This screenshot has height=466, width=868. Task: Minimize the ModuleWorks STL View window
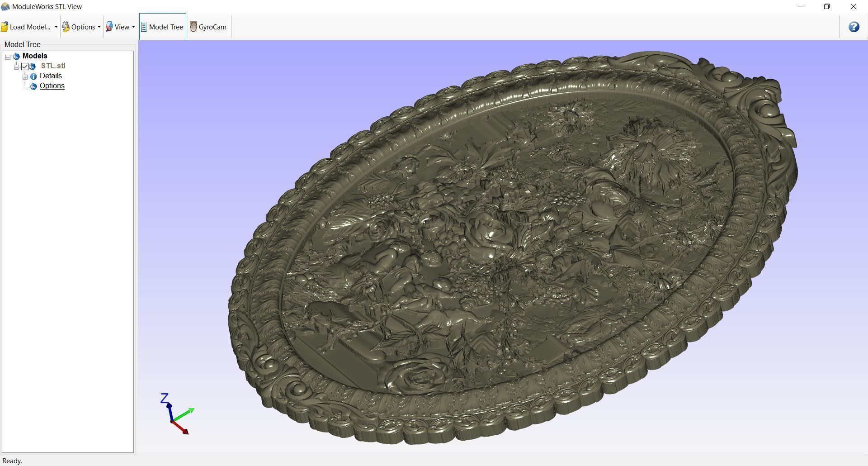[801, 6]
